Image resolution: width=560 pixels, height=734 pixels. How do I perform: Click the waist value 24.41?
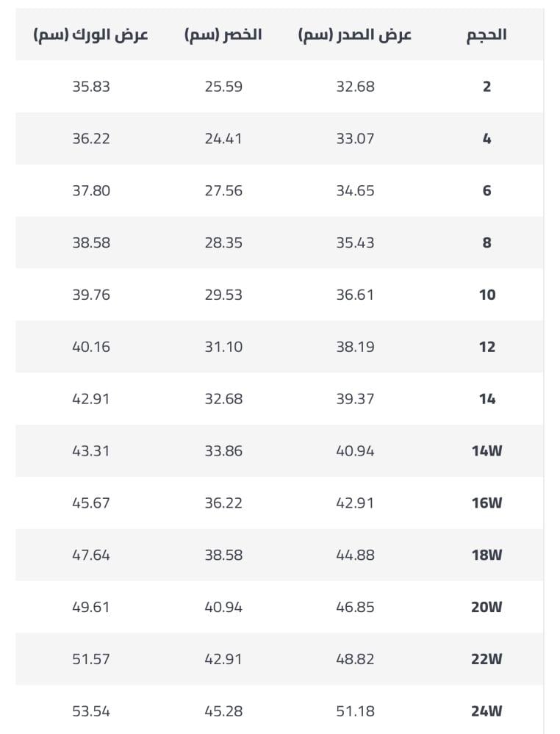223,139
